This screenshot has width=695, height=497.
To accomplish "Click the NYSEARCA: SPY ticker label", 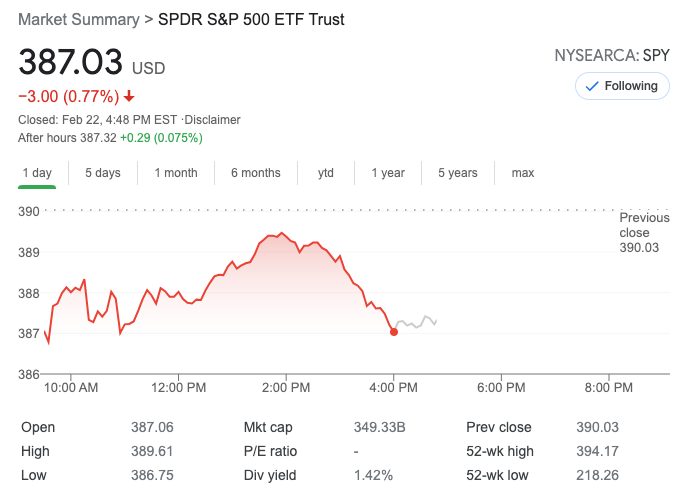I will pyautogui.click(x=611, y=55).
